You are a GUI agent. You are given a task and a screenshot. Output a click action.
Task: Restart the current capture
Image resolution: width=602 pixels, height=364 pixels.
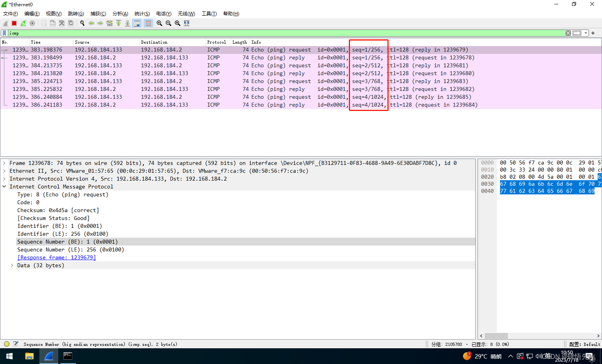point(23,23)
